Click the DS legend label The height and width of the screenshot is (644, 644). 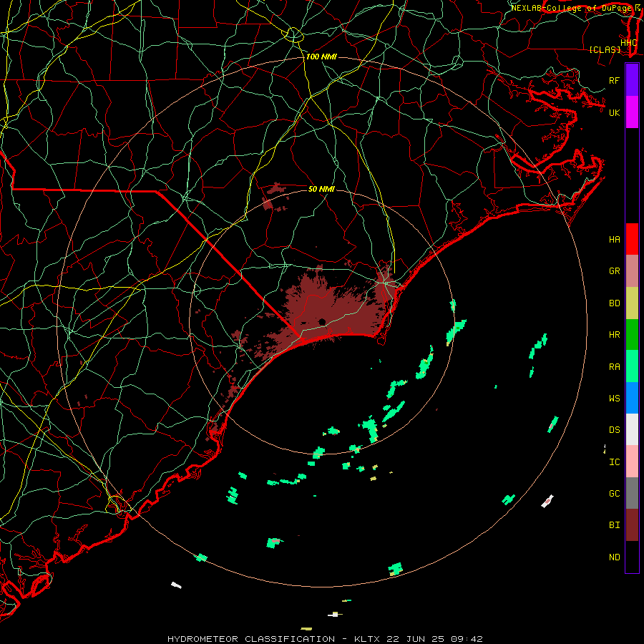[x=614, y=430]
